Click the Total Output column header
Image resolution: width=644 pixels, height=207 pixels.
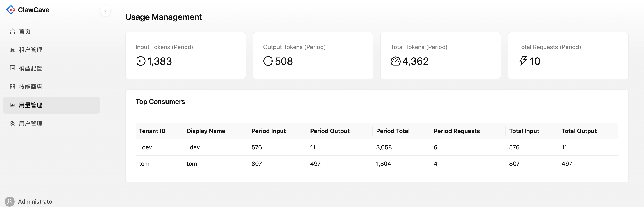coord(579,131)
